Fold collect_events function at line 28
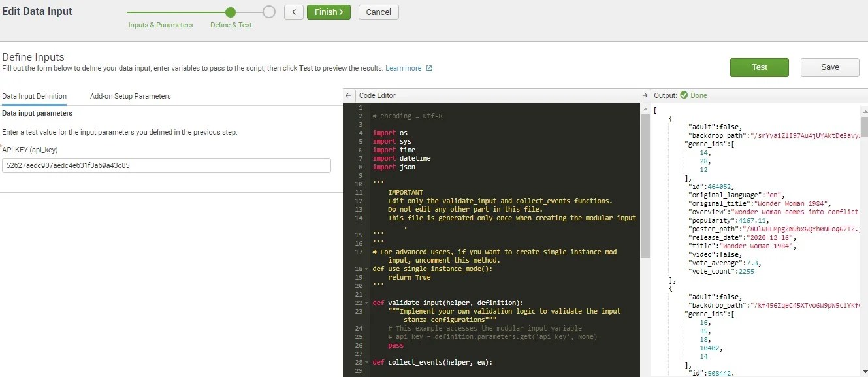Screen dimensions: 868x377 [368, 363]
